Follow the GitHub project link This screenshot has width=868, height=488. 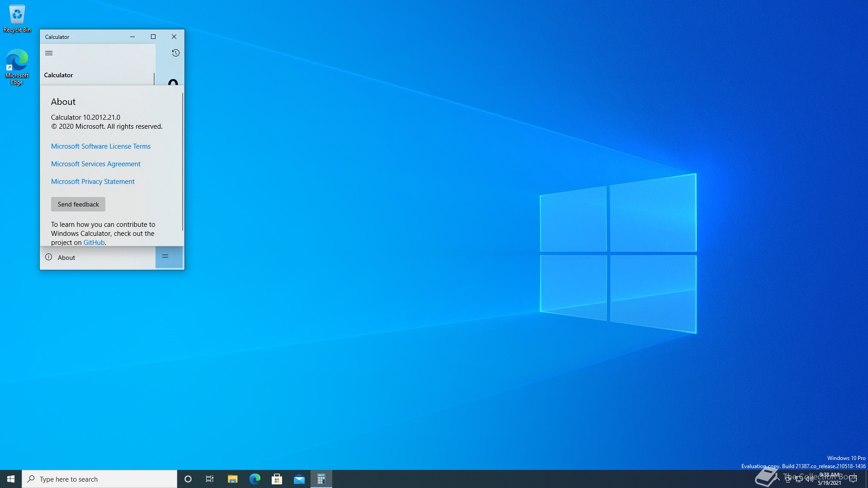pyautogui.click(x=94, y=243)
